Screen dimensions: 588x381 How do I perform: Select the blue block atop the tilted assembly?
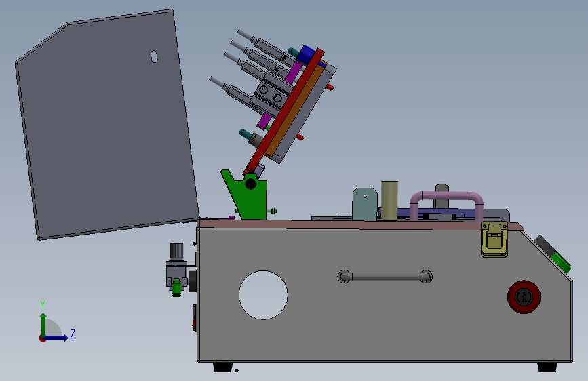point(307,54)
